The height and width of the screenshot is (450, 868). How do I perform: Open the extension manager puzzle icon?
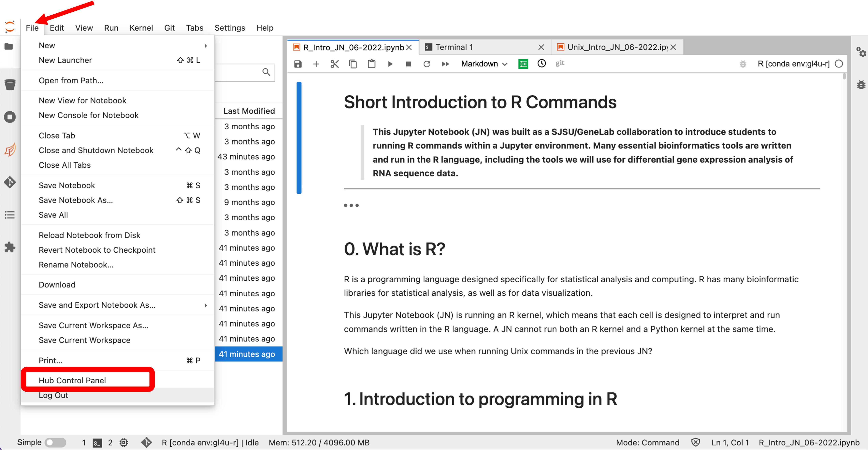(x=10, y=247)
